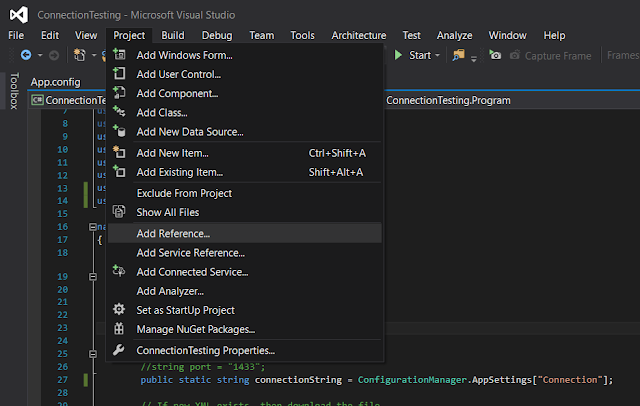Click the Set as StartUp Project gear icon
Screen dimensions: 640x406
click(x=119, y=310)
